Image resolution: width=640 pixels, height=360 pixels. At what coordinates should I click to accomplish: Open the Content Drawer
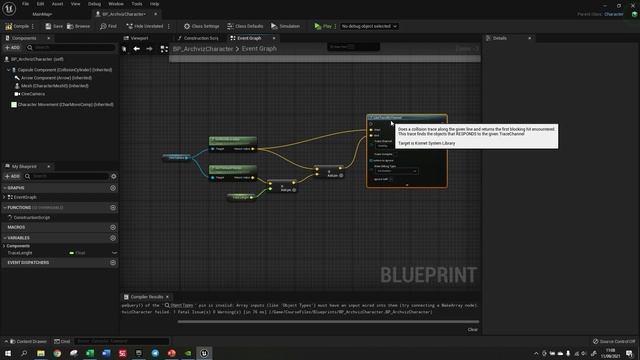(28, 341)
